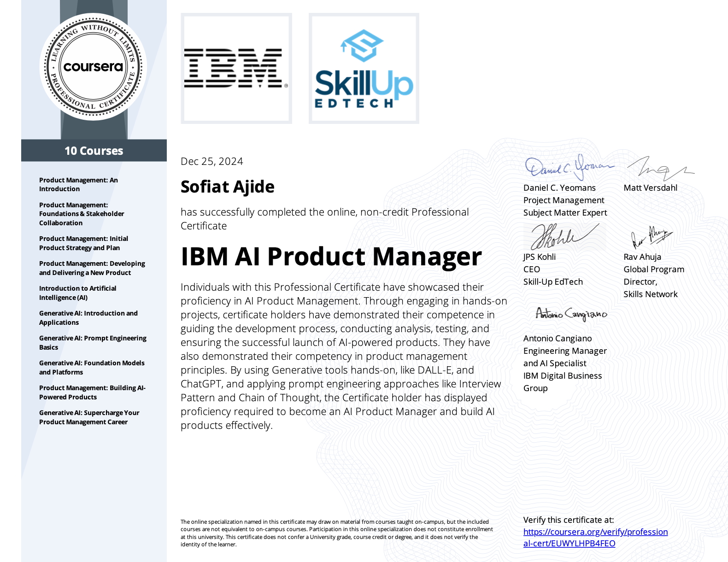Select 'Generative AI: Prompt Engineering Basics' course
This screenshot has width=728, height=562.
click(93, 343)
